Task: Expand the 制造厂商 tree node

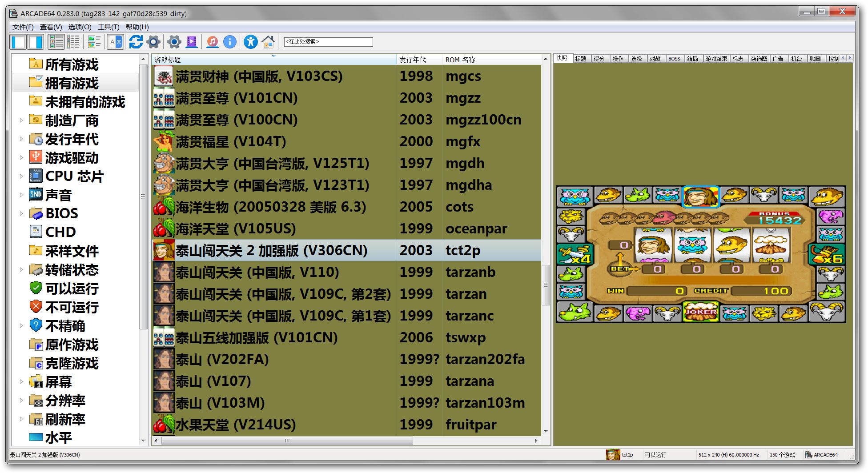Action: click(21, 120)
